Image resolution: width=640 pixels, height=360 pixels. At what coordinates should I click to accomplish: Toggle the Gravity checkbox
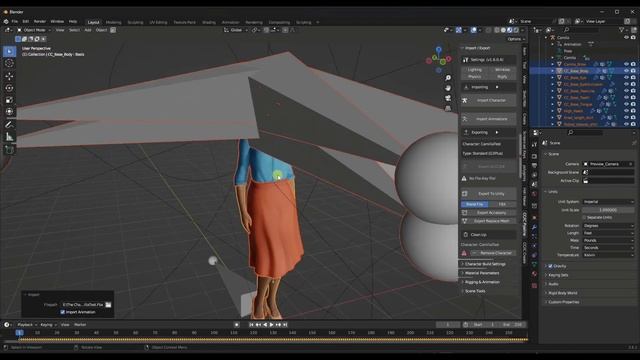[551, 266]
